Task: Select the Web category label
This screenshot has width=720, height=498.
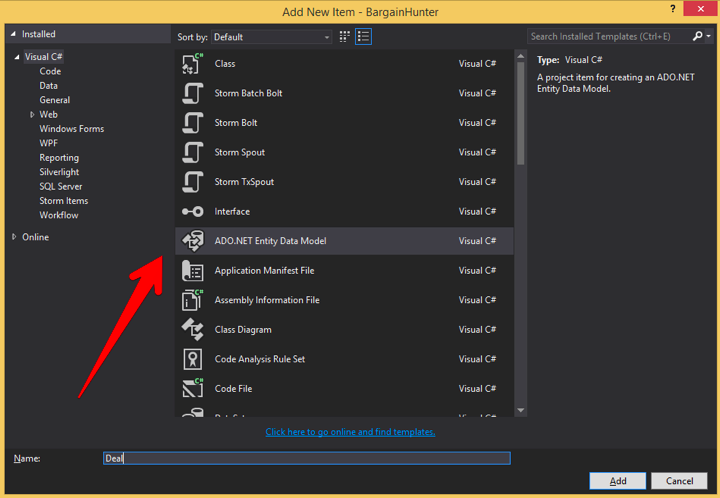Action: tap(48, 115)
